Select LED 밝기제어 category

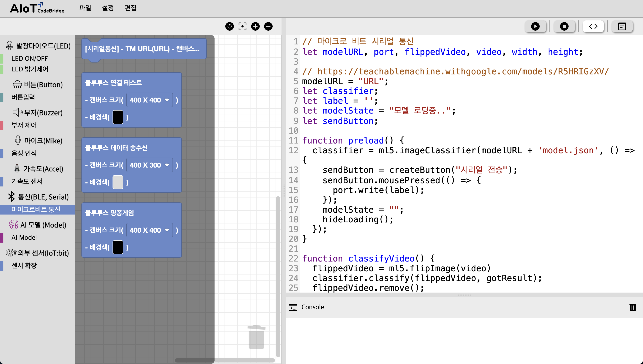tap(37, 69)
